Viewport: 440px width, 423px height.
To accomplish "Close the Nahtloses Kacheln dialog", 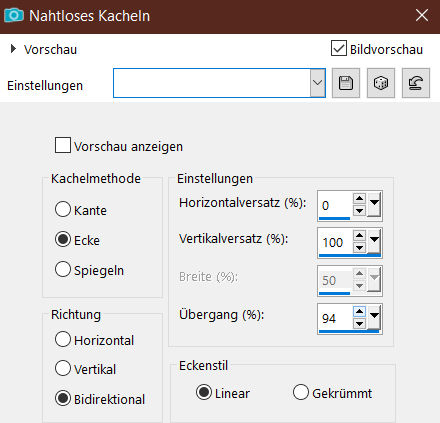I will tap(422, 15).
